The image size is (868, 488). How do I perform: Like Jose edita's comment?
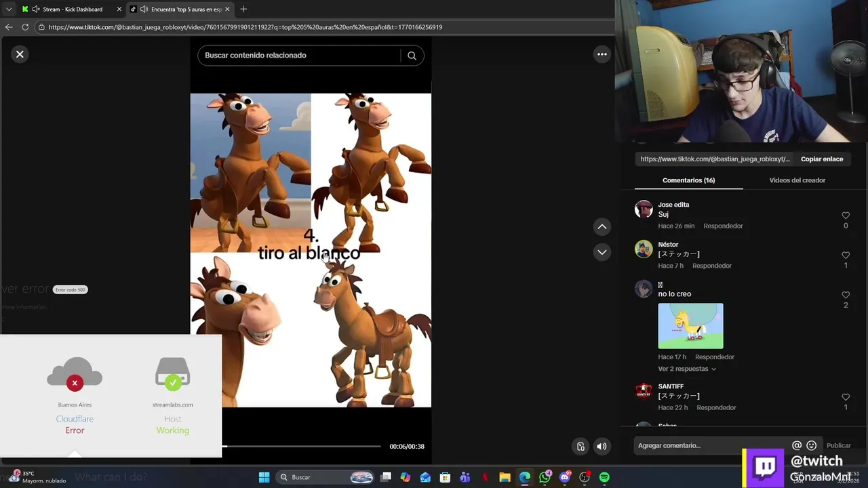point(846,216)
